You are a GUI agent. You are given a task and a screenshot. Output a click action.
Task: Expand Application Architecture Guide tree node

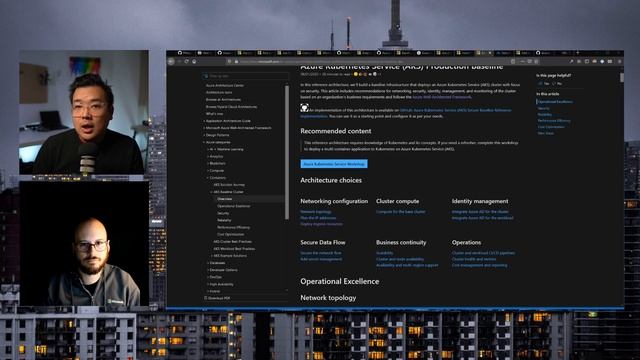click(204, 121)
